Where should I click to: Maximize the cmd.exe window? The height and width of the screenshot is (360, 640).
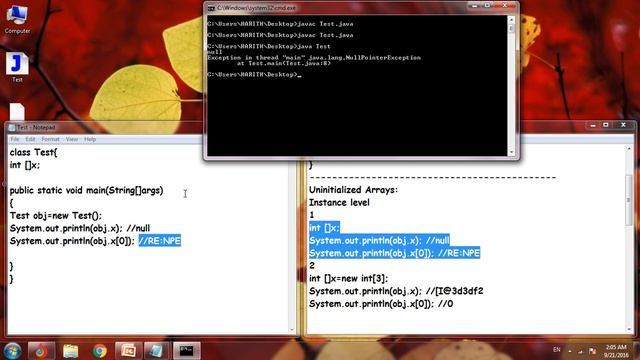[487, 6]
